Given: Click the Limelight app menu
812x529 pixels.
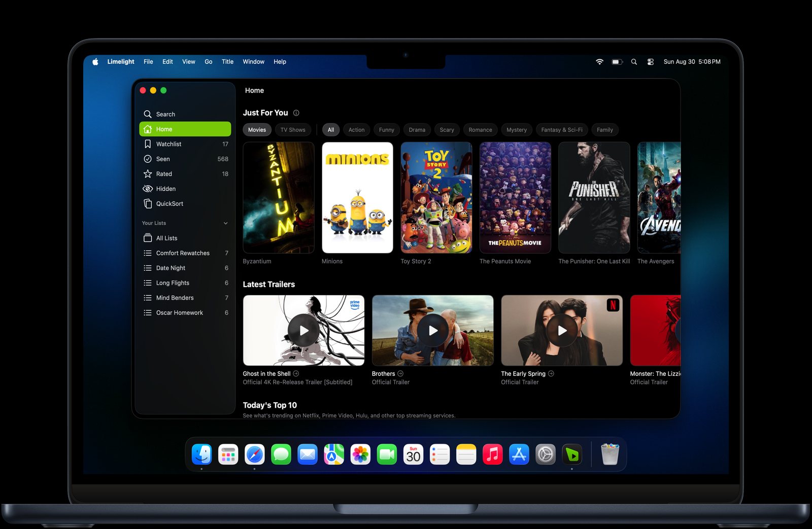Looking at the screenshot, I should [x=121, y=61].
